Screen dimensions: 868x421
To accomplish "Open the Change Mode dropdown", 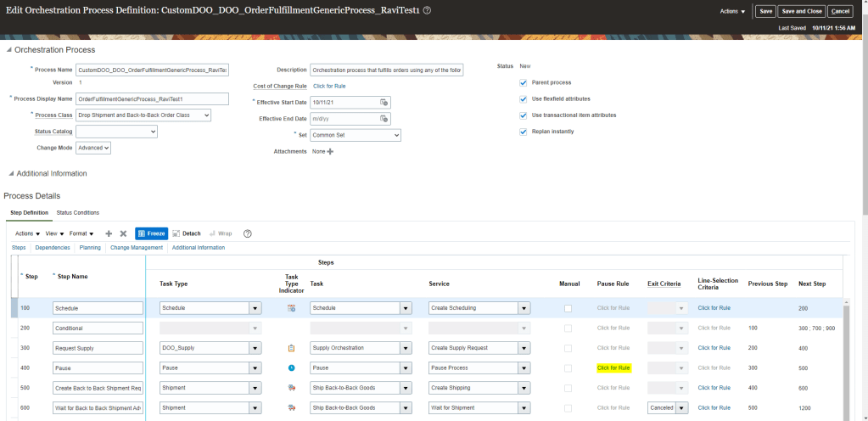I will [105, 148].
